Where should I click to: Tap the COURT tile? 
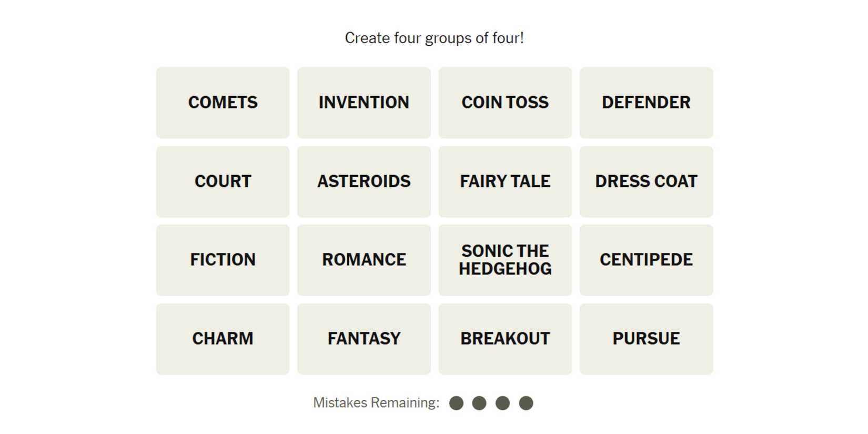pyautogui.click(x=223, y=181)
